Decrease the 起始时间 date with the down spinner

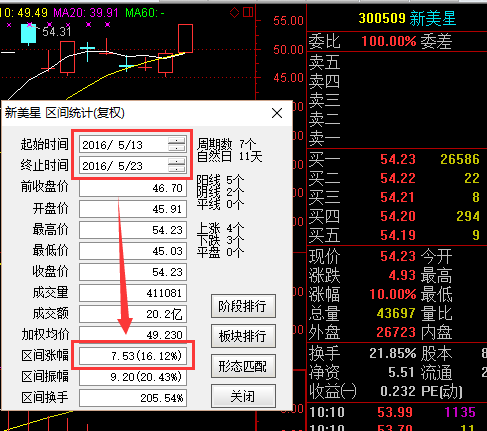coord(177,148)
